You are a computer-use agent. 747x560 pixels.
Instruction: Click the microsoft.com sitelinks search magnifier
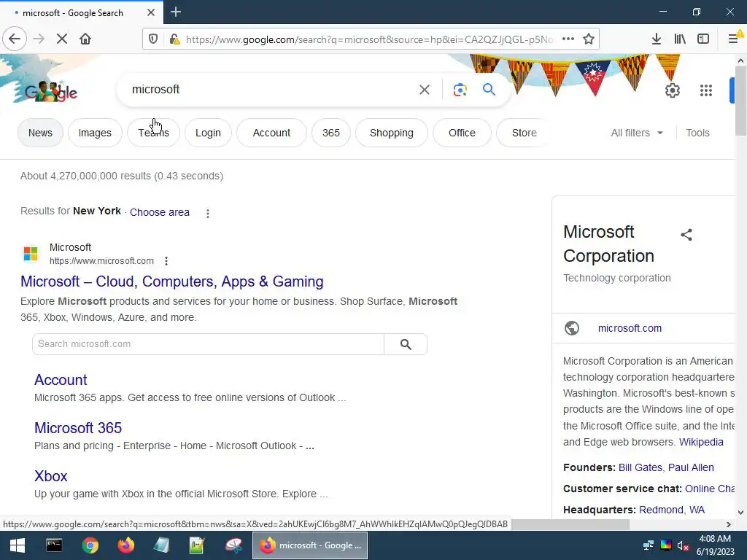tap(406, 344)
